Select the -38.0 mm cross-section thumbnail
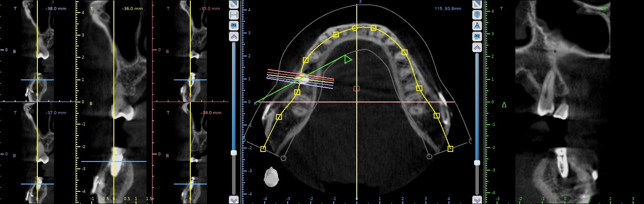 (38, 50)
